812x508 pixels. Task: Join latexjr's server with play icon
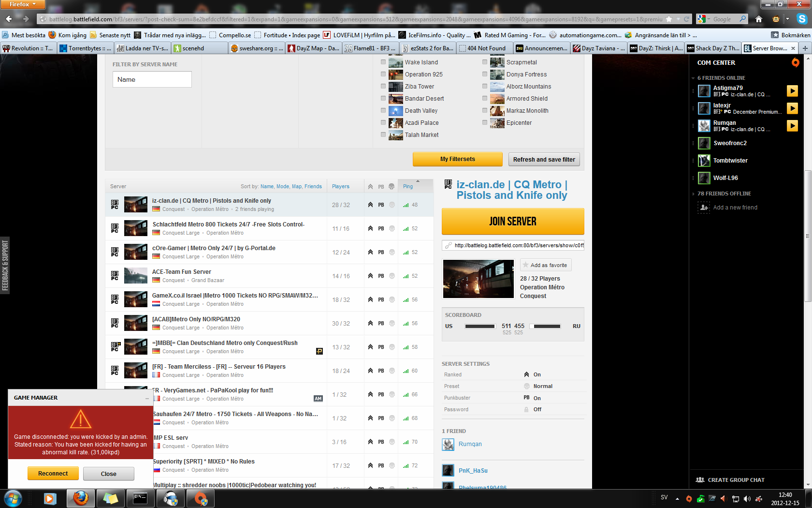792,108
